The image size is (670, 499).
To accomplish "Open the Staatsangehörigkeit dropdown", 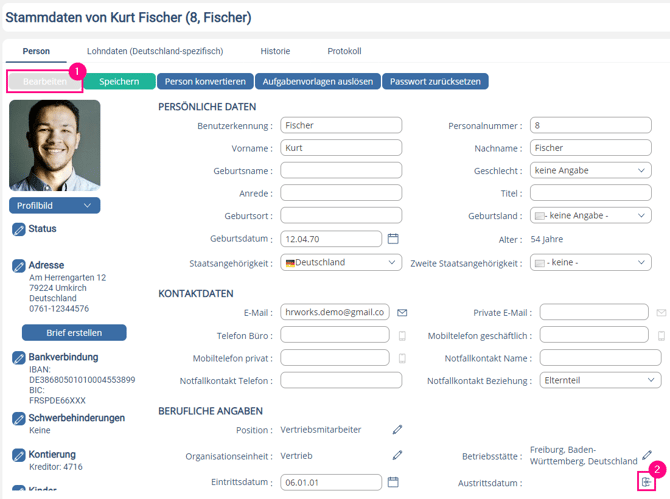I will pos(341,263).
